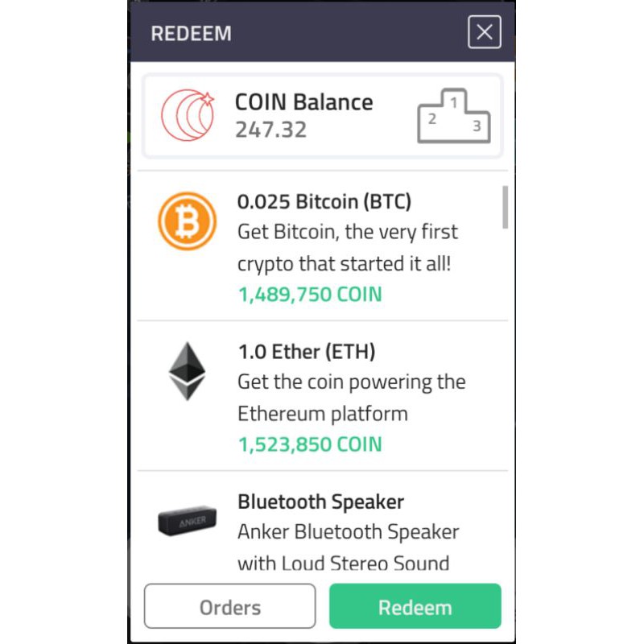Viewport: 644px width, 644px height.
Task: Click the 247.32 balance amount
Action: coord(270,130)
